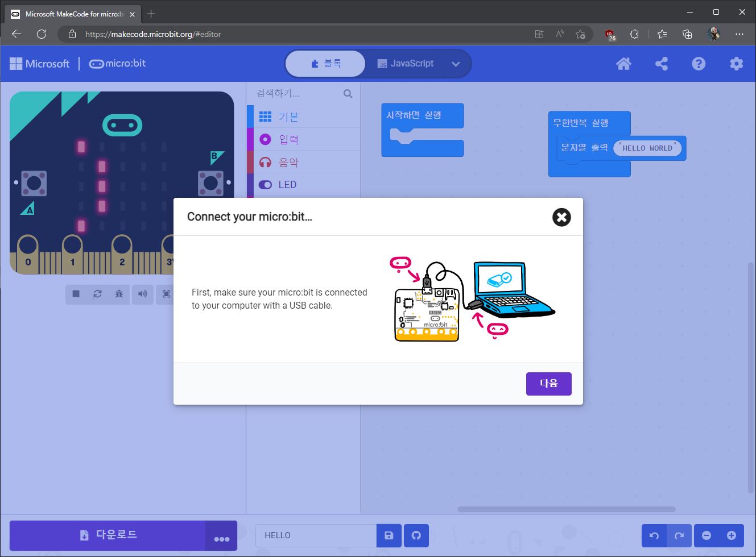Click simulator pin 1
Image resolution: width=756 pixels, height=557 pixels.
(72, 253)
